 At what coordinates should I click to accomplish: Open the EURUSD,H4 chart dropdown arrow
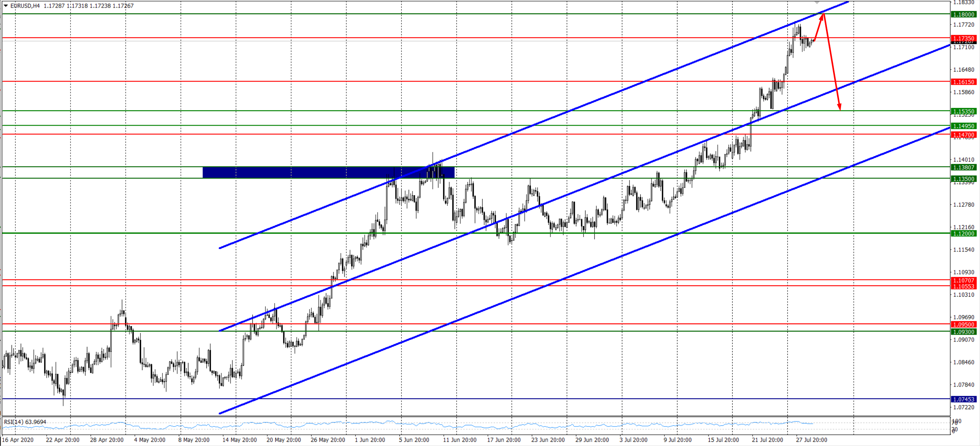click(6, 6)
